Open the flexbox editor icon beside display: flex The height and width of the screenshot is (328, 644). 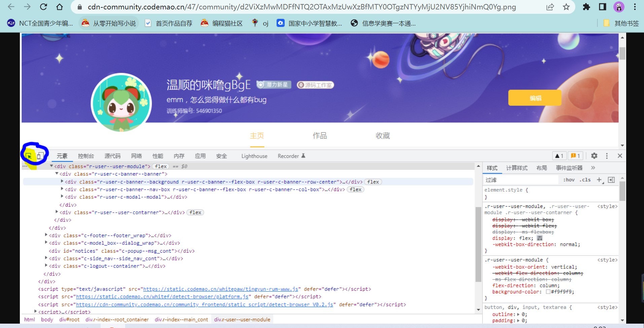(540, 238)
